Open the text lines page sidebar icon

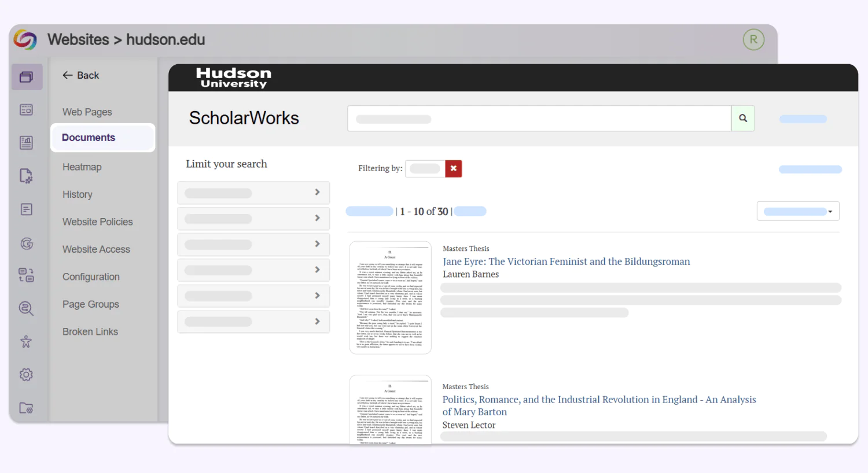coord(27,209)
